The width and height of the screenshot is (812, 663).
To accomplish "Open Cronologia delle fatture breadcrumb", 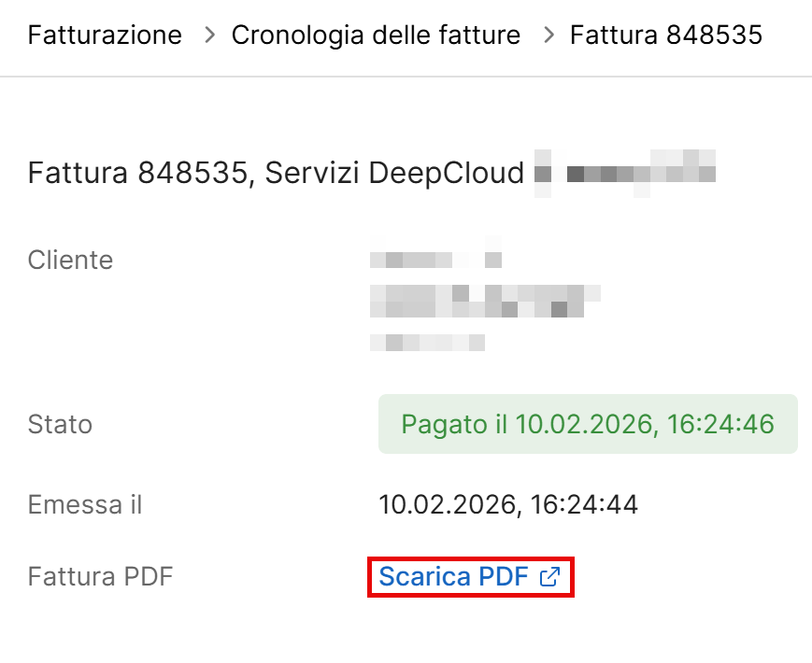I will click(376, 35).
